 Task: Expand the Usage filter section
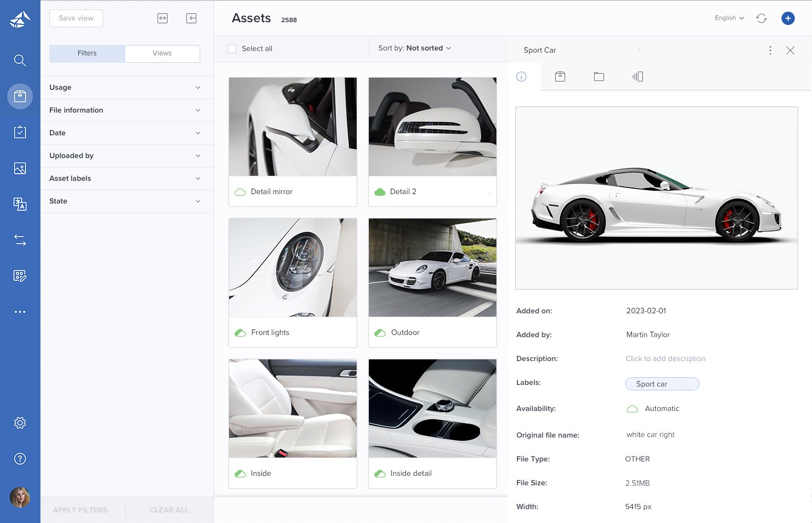127,88
